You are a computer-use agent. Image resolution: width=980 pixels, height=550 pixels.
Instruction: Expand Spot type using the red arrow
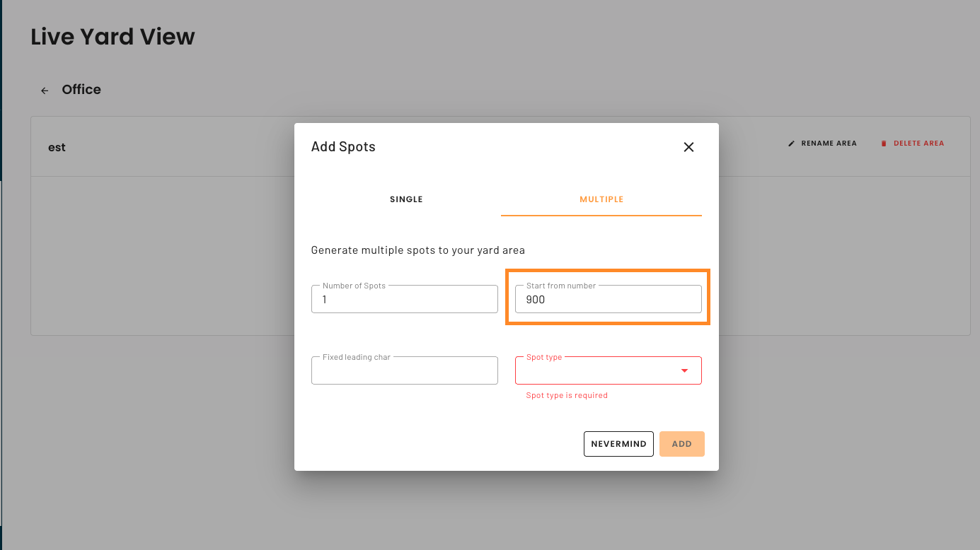[684, 370]
